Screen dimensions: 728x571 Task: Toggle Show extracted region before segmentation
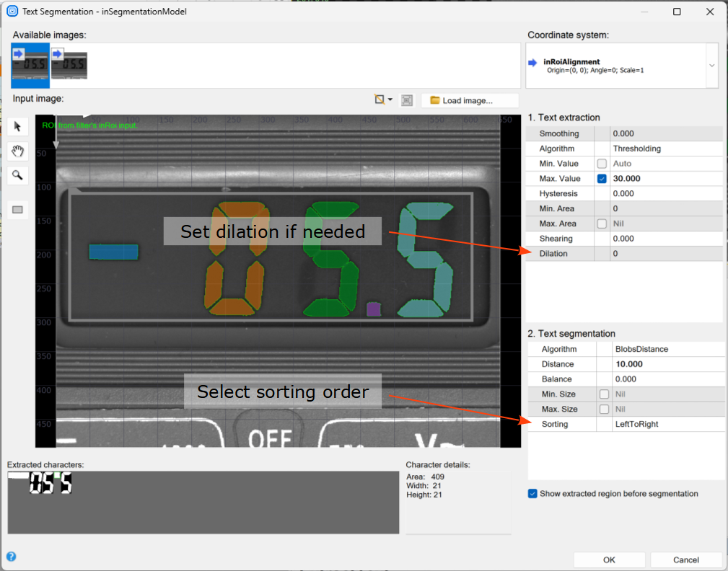(532, 494)
